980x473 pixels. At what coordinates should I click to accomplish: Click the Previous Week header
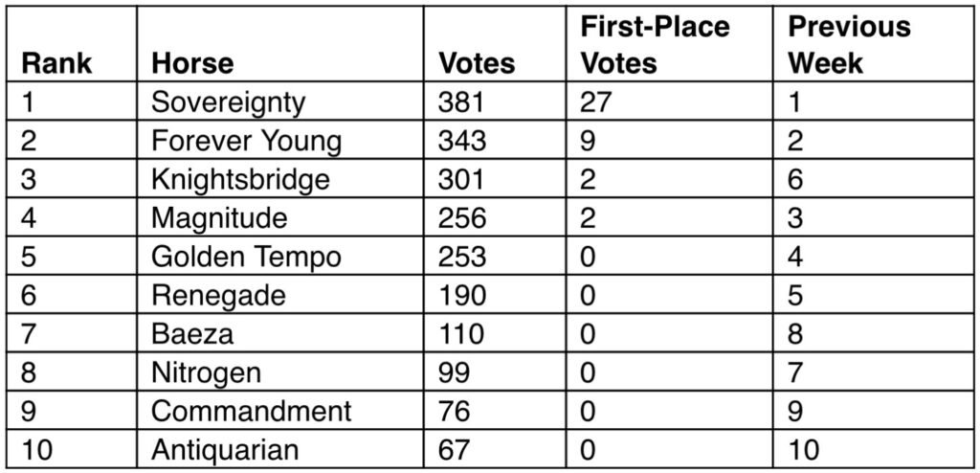[x=849, y=45]
